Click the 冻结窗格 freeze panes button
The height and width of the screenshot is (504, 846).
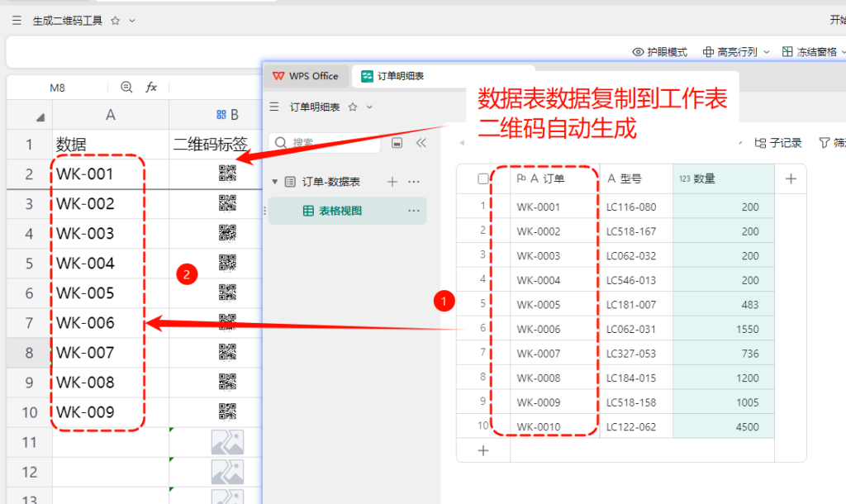coord(811,52)
